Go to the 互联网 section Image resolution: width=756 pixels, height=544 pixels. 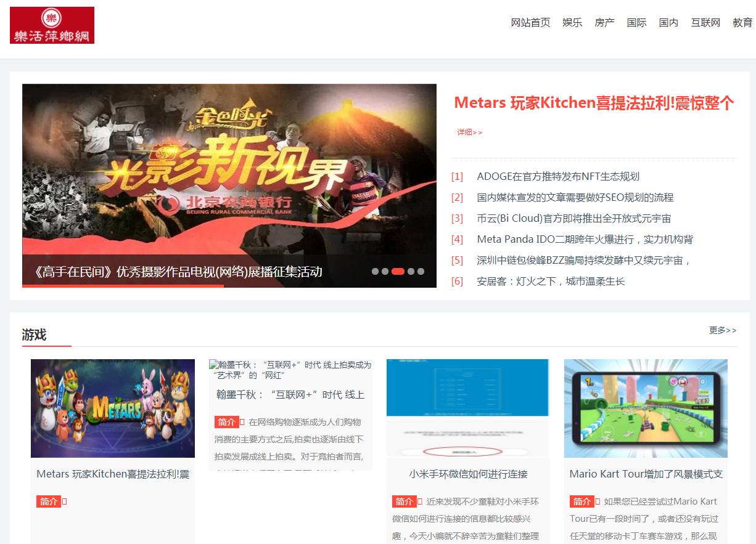click(705, 23)
